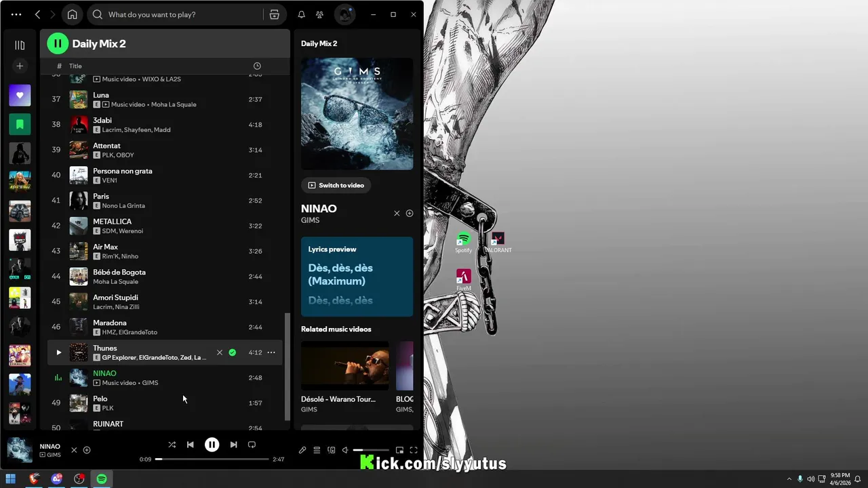Screen dimensions: 868x488
Task: Expand Your Library sidebar icon
Action: [x=20, y=45]
